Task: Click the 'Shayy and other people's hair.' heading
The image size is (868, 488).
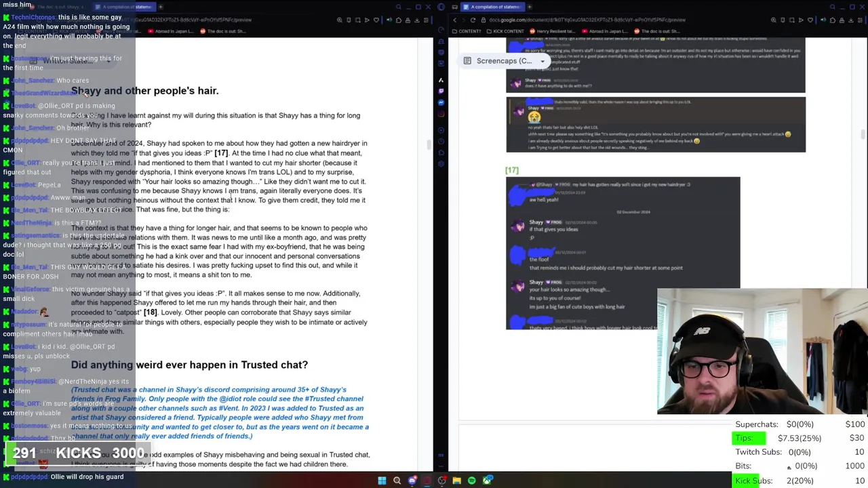Action: [144, 90]
